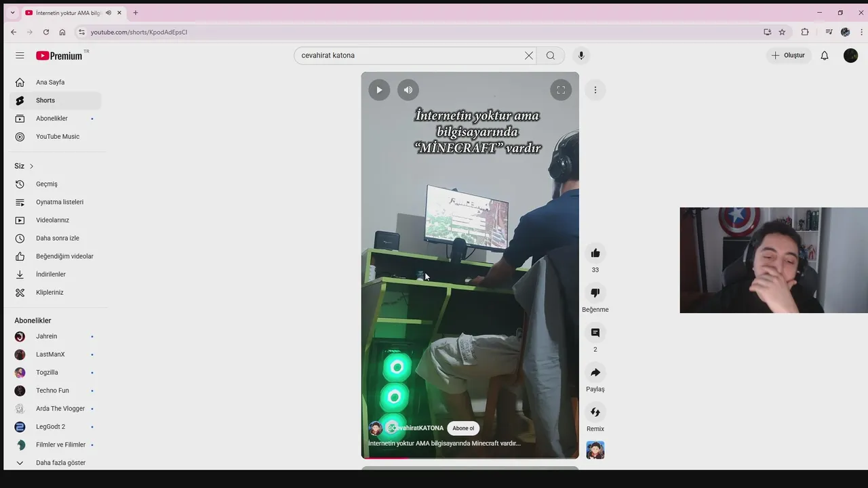Expand the Siz section chevron
The height and width of the screenshot is (488, 868).
31,166
